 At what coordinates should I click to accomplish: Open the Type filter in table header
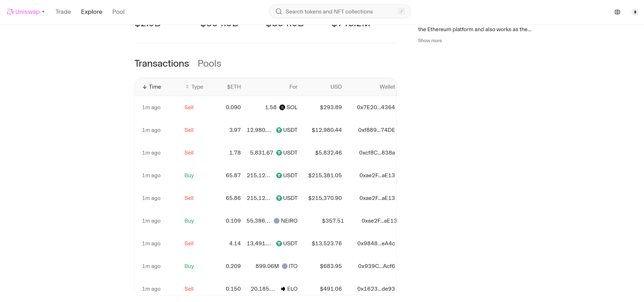(x=194, y=87)
